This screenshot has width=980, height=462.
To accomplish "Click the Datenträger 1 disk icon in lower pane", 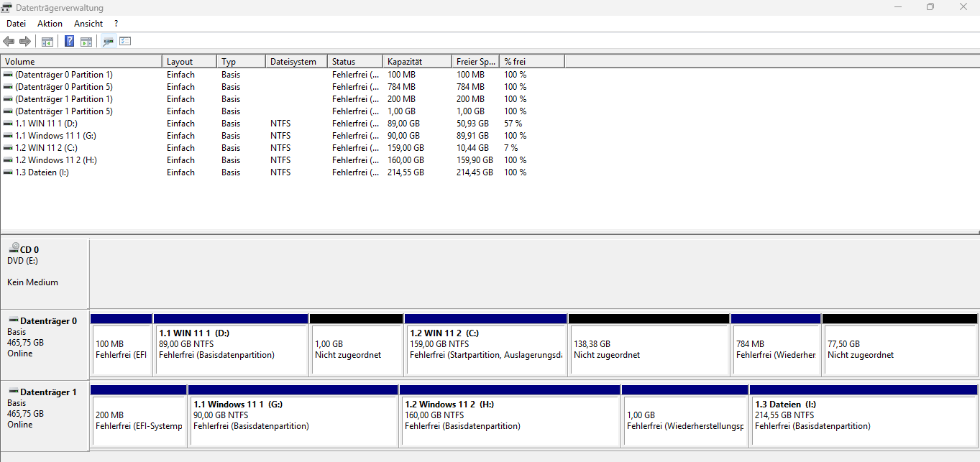I will coord(12,392).
